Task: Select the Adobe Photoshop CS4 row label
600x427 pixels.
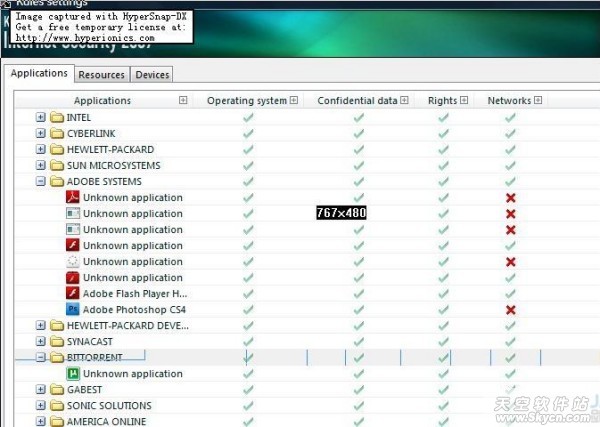Action: (x=134, y=310)
